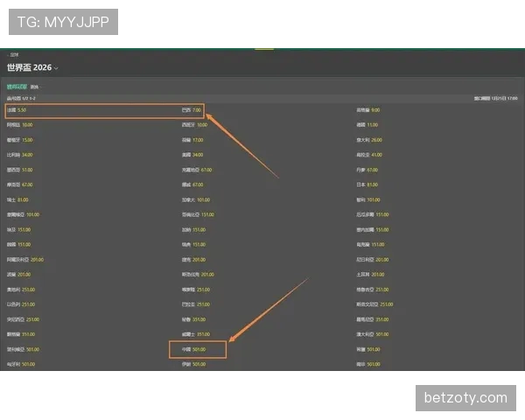Select the green highlighted market tab
This screenshot has height=420, width=525.
pyautogui.click(x=17, y=87)
